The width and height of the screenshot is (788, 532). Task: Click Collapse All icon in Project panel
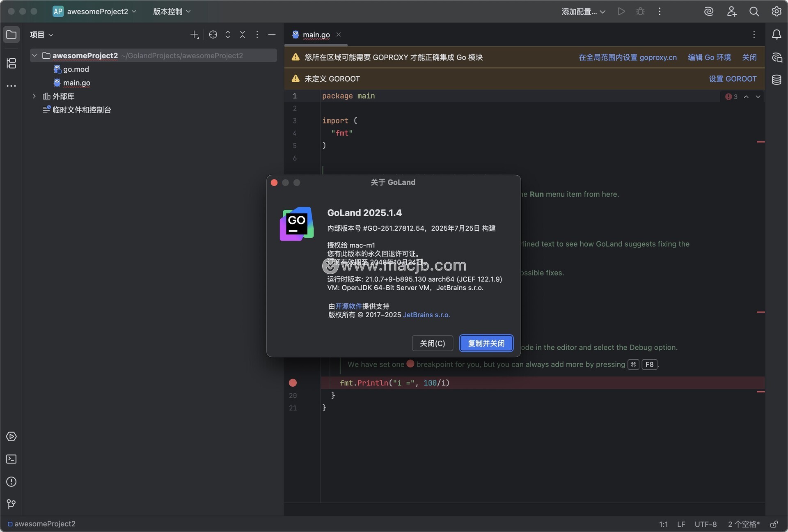click(243, 34)
